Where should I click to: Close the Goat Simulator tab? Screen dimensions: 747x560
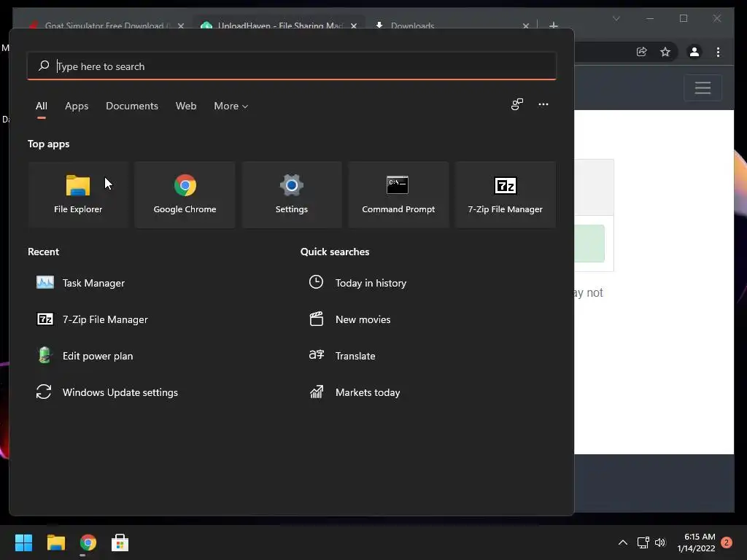(x=181, y=26)
